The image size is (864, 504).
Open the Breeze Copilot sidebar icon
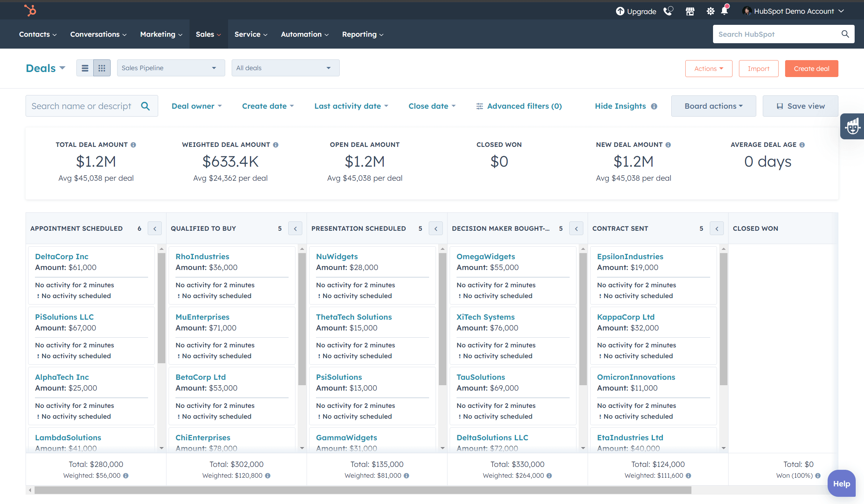point(852,126)
